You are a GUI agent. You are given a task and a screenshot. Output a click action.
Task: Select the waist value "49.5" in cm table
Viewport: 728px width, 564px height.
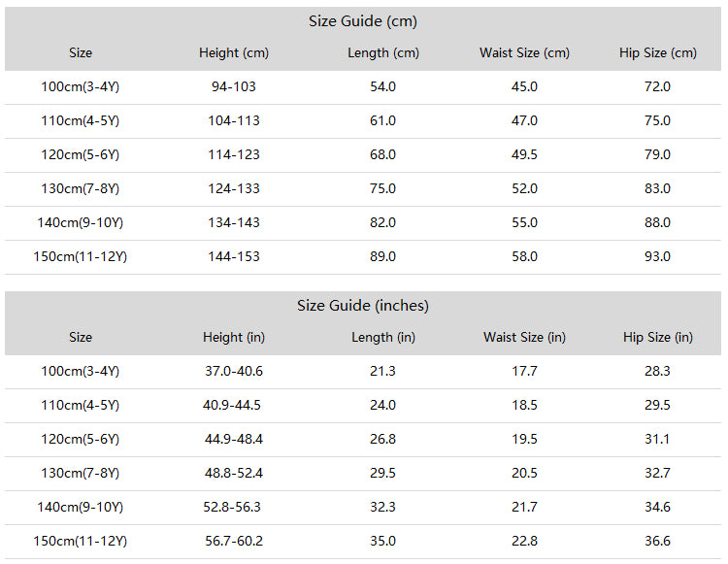[x=524, y=154]
